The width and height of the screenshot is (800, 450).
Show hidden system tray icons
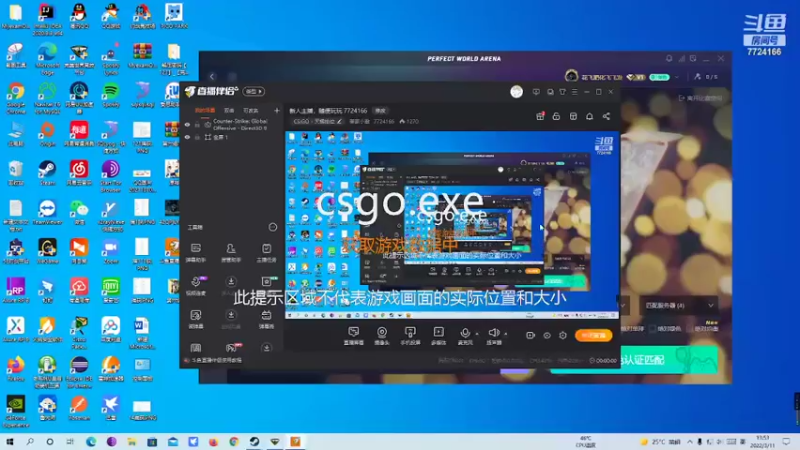pyautogui.click(x=690, y=442)
